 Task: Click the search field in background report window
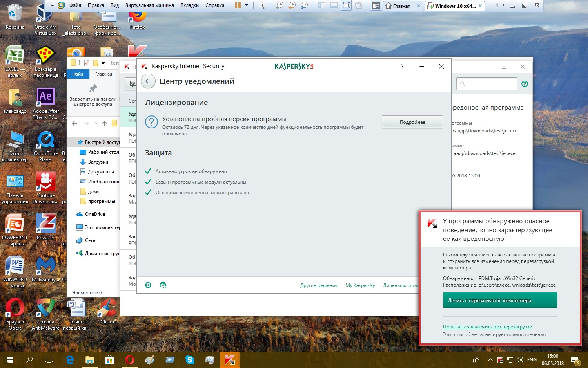486,84
